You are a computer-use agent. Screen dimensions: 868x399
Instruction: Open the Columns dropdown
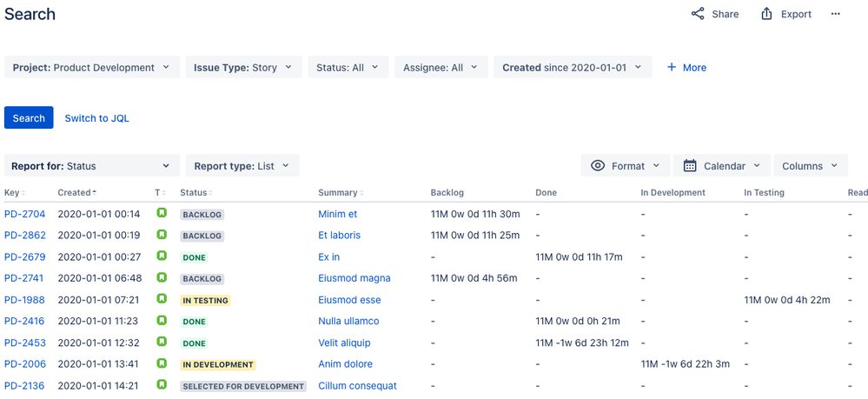pyautogui.click(x=811, y=166)
